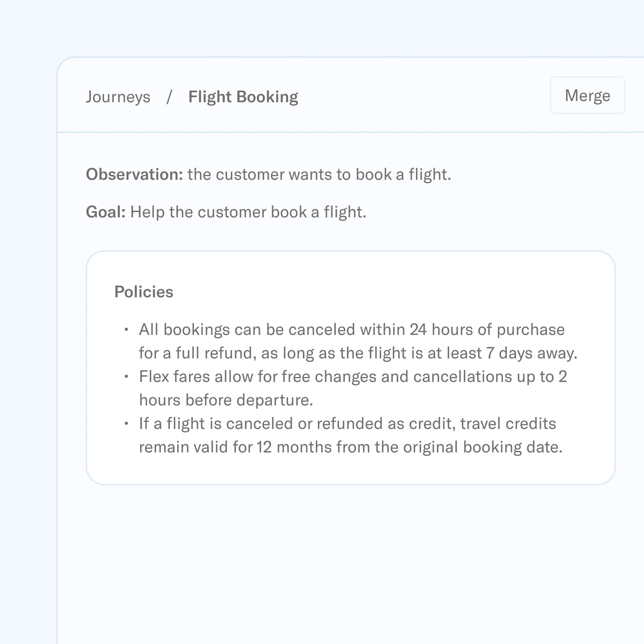This screenshot has width=644, height=644.
Task: Click the bullet marker beside All bookings
Action: pyautogui.click(x=126, y=329)
